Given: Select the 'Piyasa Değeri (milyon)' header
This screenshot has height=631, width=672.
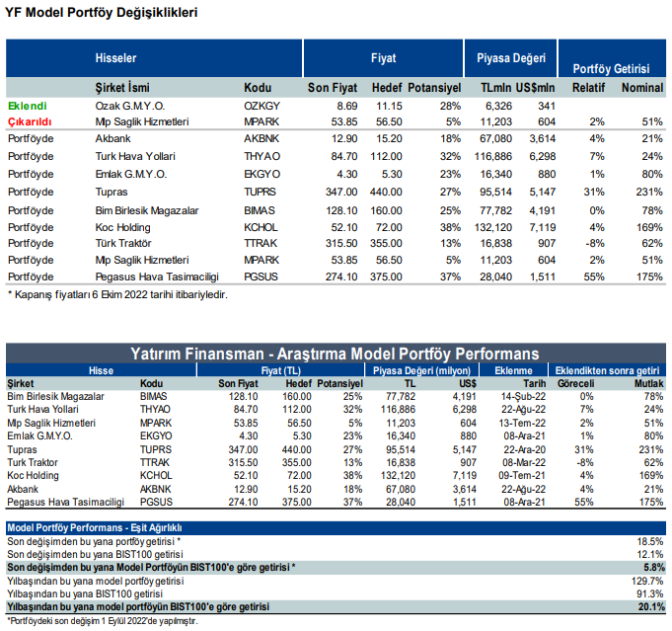Looking at the screenshot, I should click(x=421, y=370).
